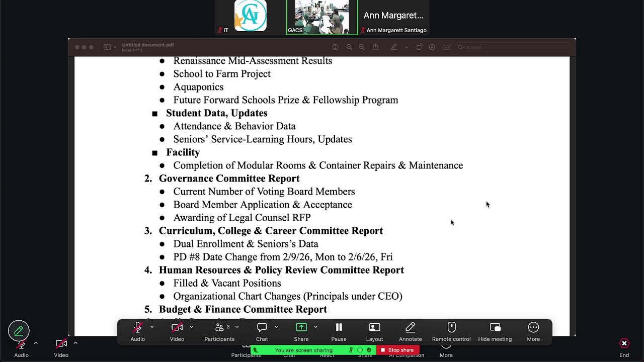Expand Chat options arrow in floating toolbar

coord(276,327)
